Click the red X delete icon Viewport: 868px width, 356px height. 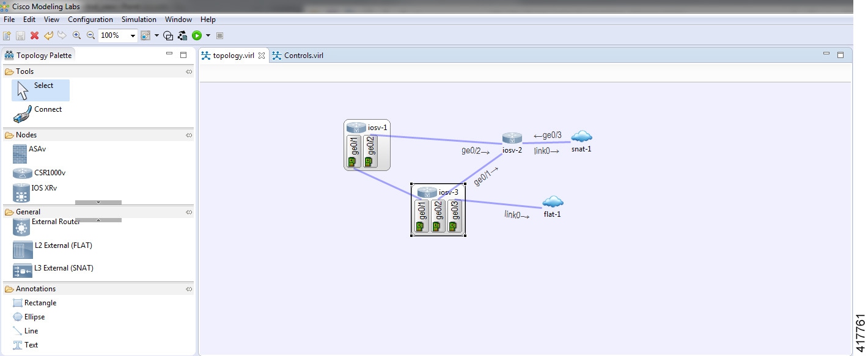(34, 36)
